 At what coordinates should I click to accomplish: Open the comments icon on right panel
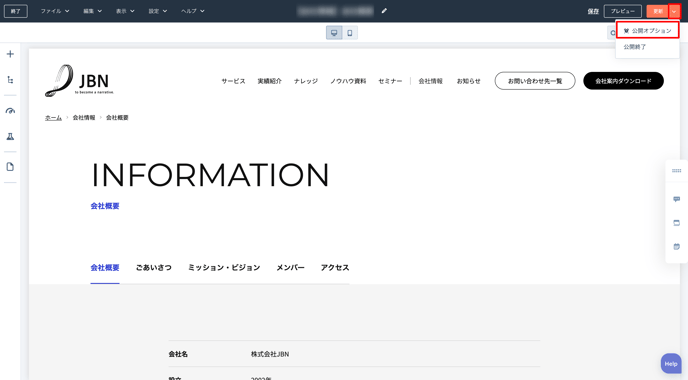(676, 199)
